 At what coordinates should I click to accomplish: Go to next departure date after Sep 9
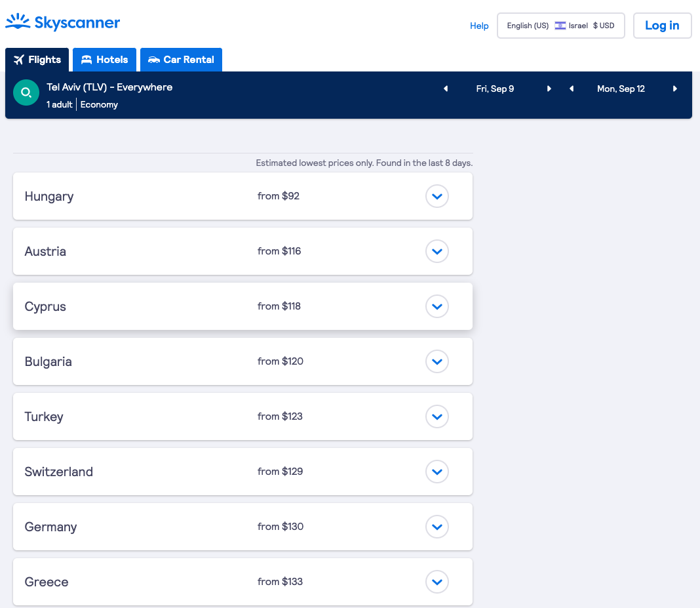549,89
